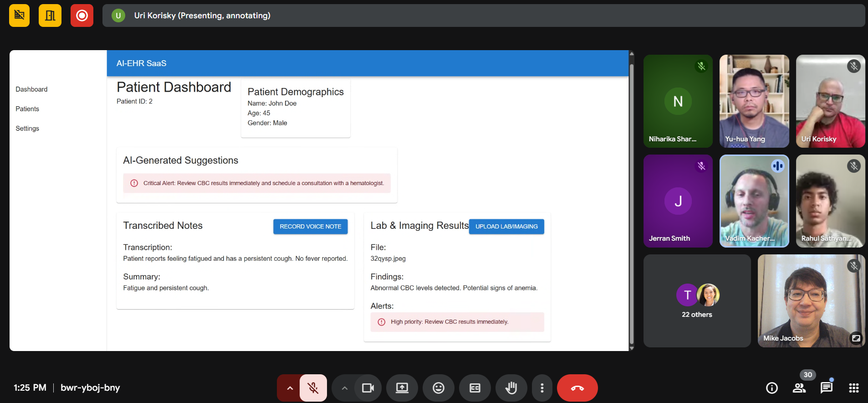This screenshot has width=868, height=403.
Task: Expand audio settings arrow next to microphone
Action: 290,388
